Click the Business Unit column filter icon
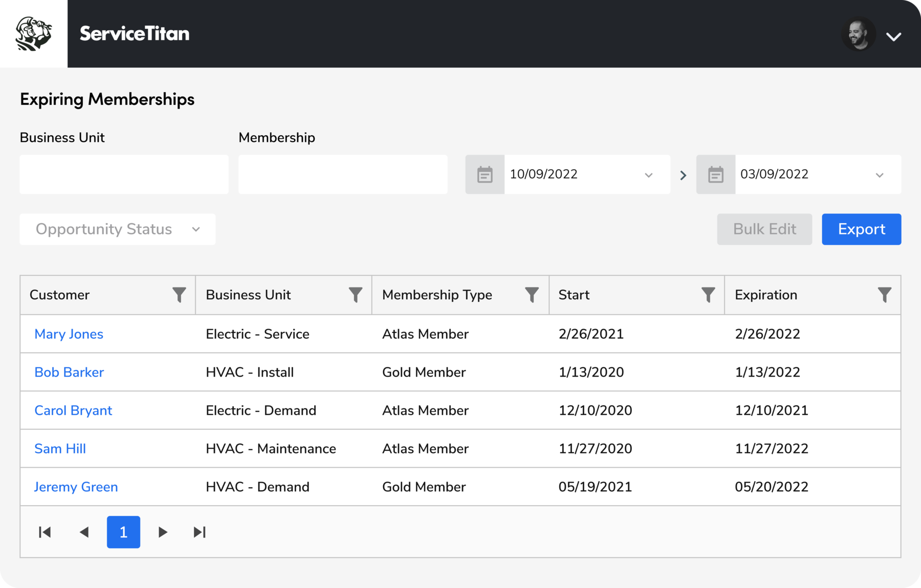 (355, 295)
